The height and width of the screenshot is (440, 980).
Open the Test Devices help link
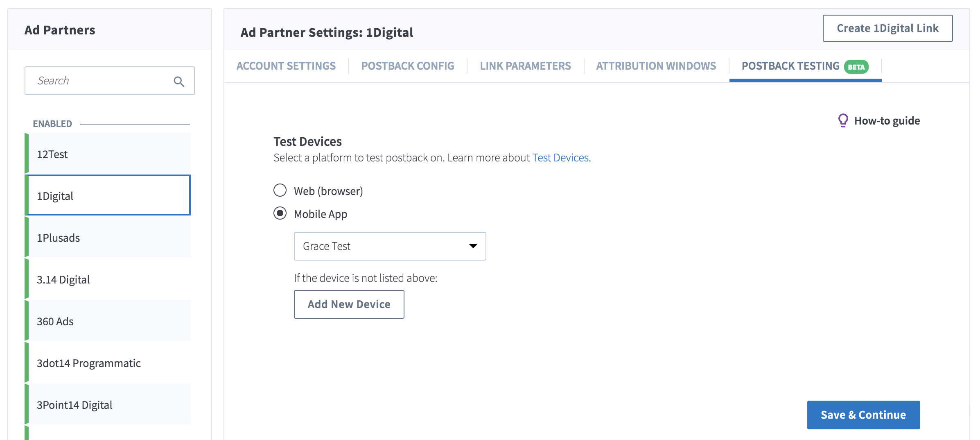point(560,158)
